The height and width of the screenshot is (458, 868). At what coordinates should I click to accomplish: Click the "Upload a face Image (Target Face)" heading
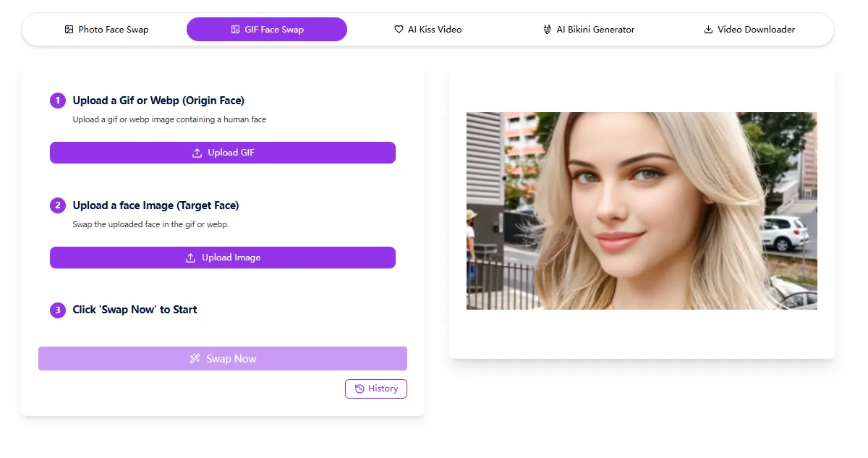156,205
